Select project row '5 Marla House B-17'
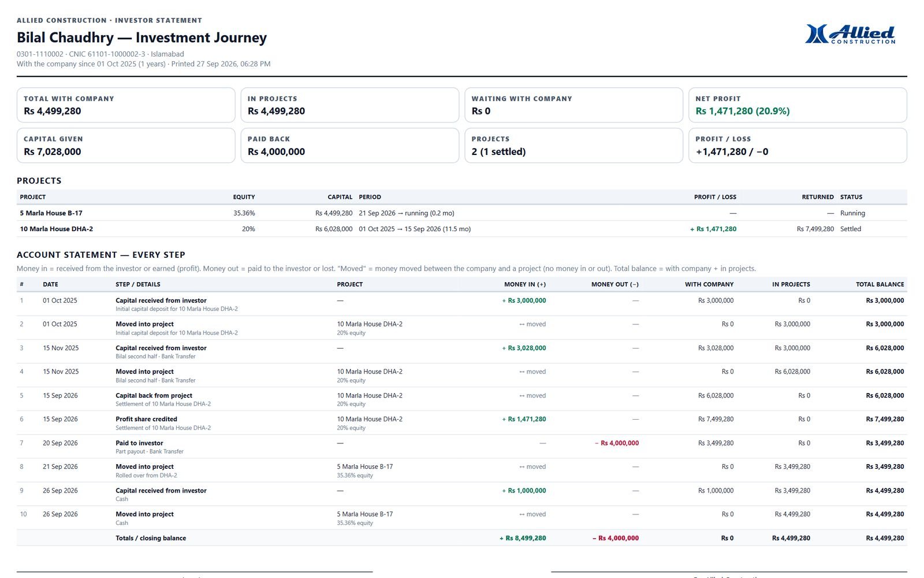Image resolution: width=924 pixels, height=578 pixels. click(462, 213)
